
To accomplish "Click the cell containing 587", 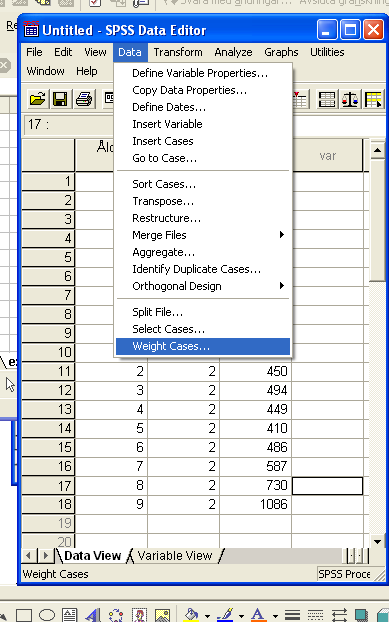I will [256, 466].
